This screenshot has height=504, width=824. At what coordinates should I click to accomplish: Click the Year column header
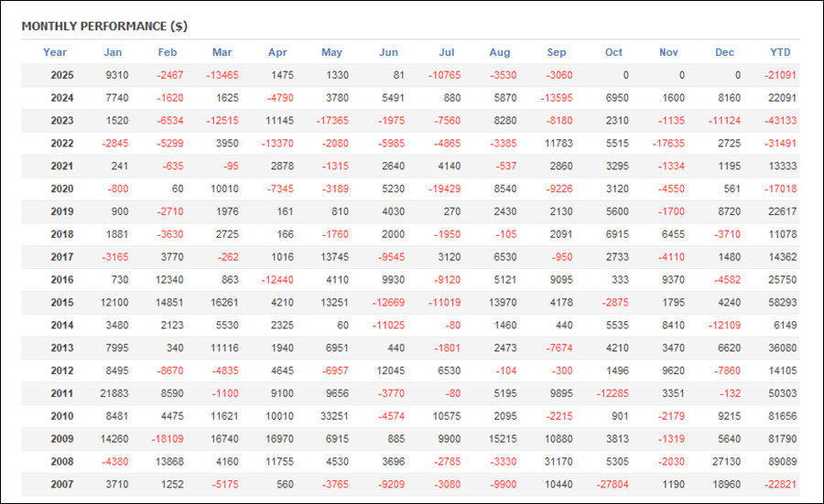pyautogui.click(x=55, y=52)
